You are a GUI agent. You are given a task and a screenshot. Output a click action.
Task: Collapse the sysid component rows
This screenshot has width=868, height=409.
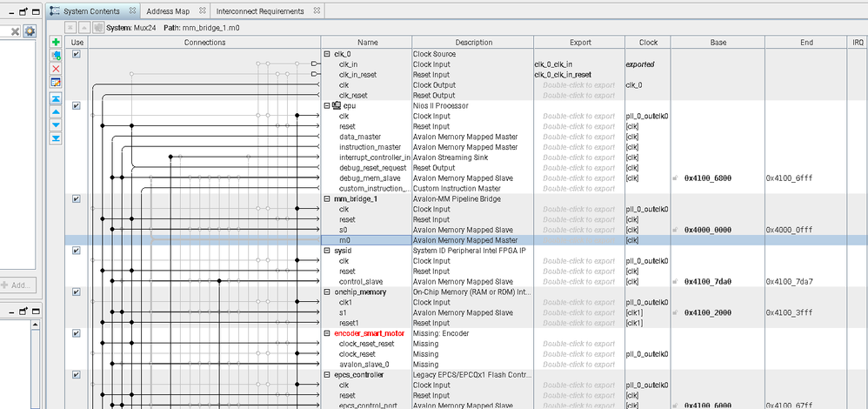tap(327, 251)
